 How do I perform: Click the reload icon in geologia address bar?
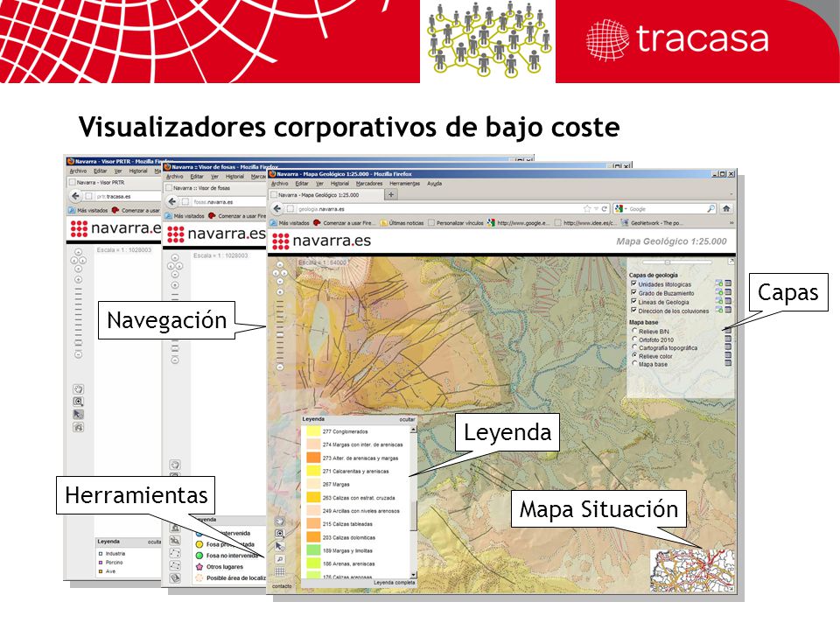coord(605,209)
